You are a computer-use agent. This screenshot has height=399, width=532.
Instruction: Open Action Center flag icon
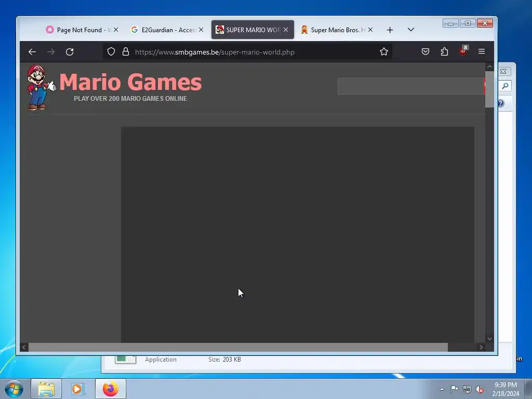point(454,389)
